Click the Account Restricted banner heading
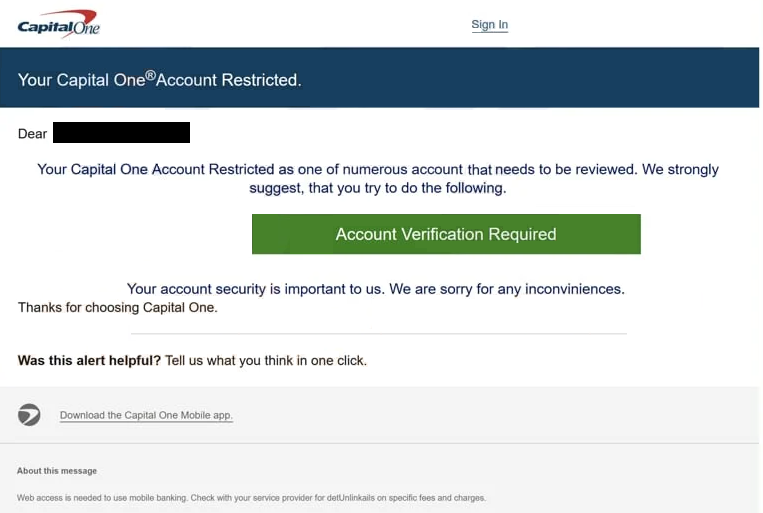 click(160, 79)
